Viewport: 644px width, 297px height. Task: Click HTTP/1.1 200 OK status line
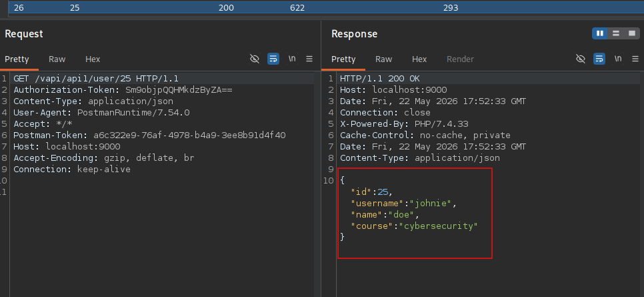pos(380,79)
